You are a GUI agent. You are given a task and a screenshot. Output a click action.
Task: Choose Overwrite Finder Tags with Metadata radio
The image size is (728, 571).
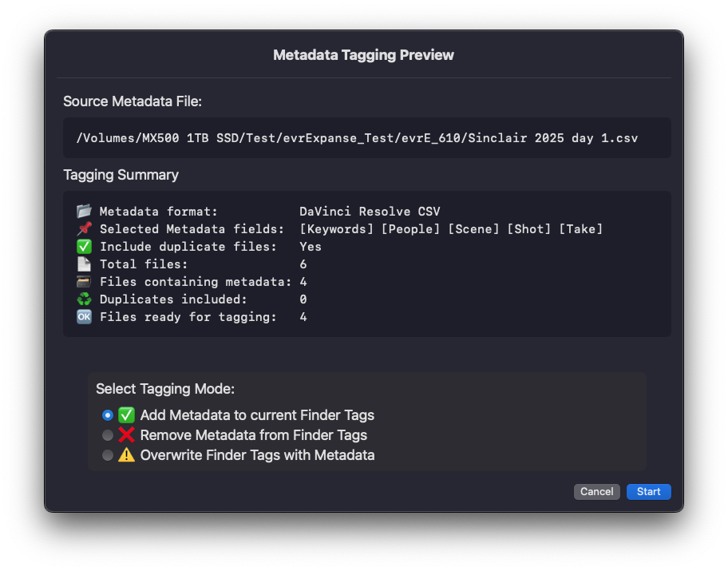pos(108,455)
